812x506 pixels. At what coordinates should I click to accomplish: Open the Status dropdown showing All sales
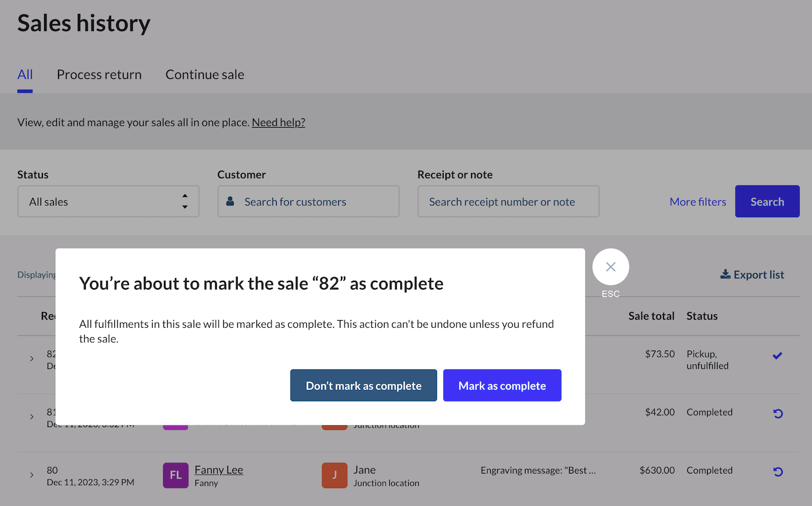coord(108,201)
